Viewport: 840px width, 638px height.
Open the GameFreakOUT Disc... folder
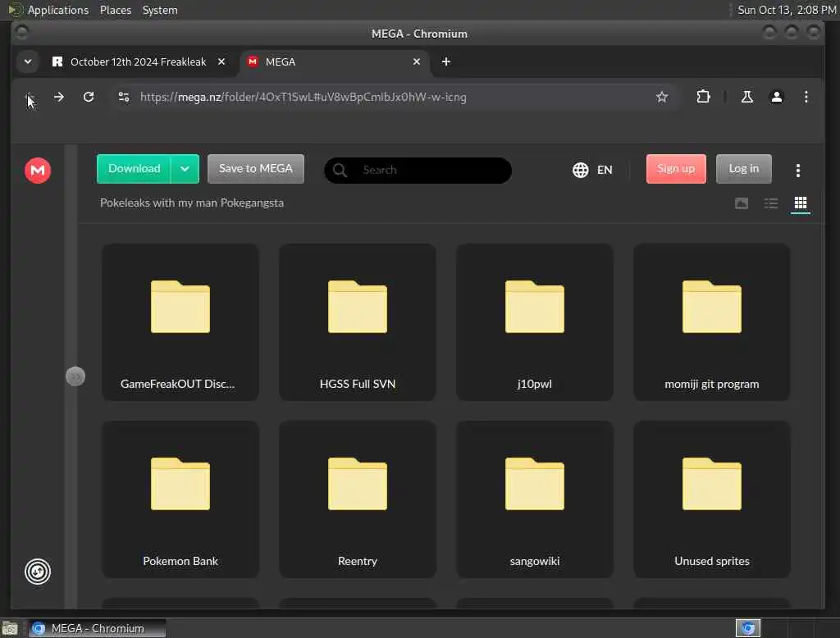point(180,322)
